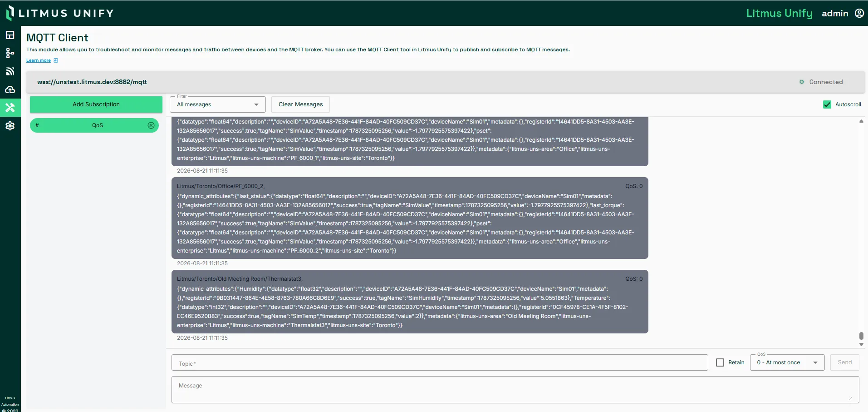Click the Litmus Unify logo
Screen dimensions: 868x412
point(60,13)
